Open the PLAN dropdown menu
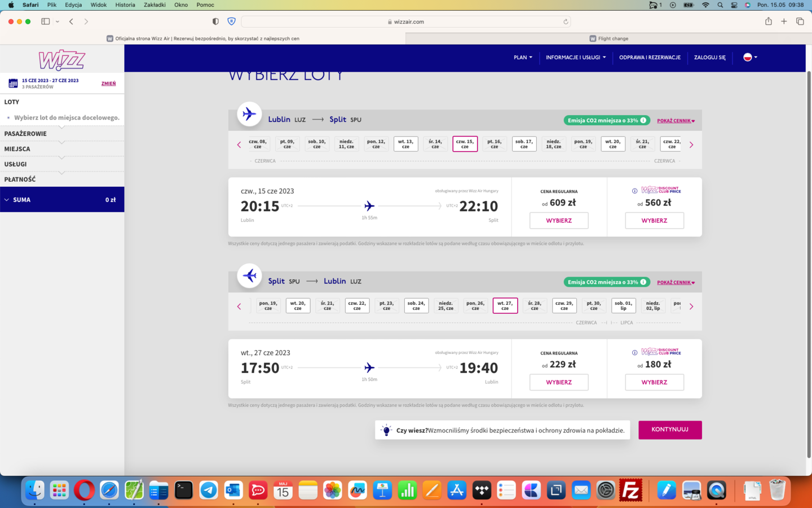 tap(523, 58)
